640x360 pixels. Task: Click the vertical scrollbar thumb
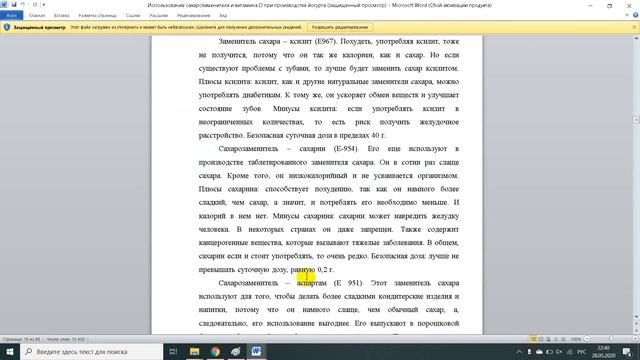click(636, 120)
